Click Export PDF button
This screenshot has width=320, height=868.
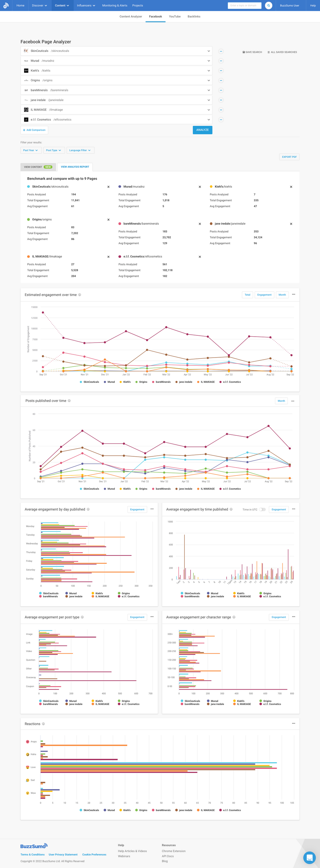point(289,157)
